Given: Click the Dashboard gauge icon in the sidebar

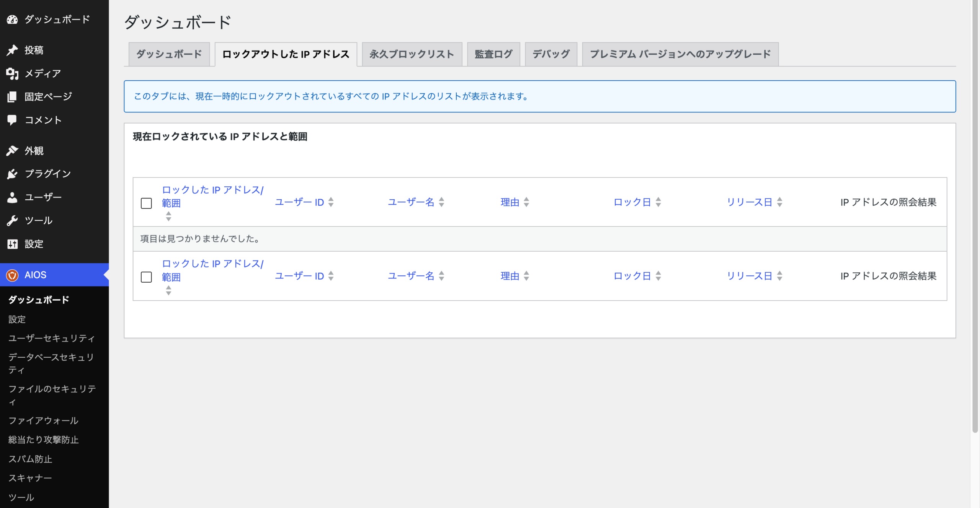Looking at the screenshot, I should pos(12,20).
